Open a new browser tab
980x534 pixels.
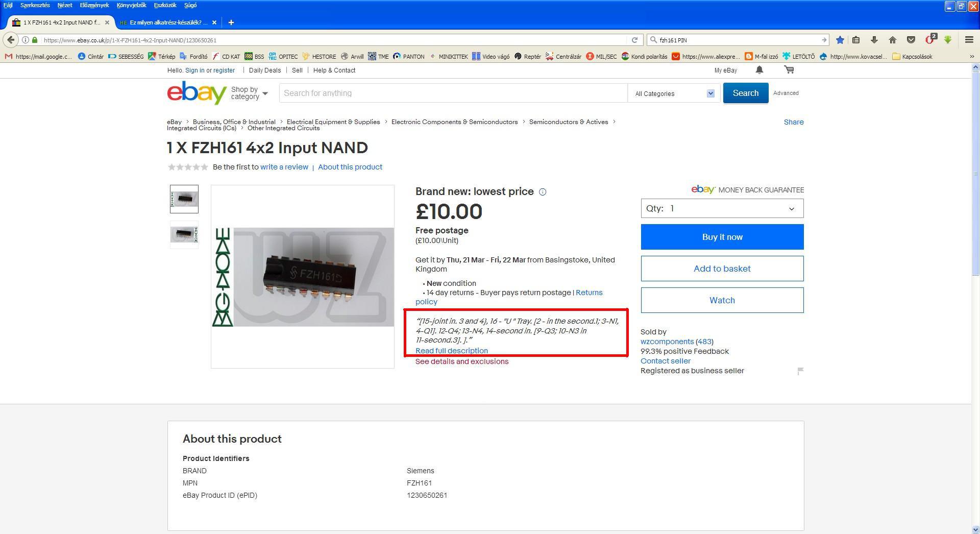(231, 22)
